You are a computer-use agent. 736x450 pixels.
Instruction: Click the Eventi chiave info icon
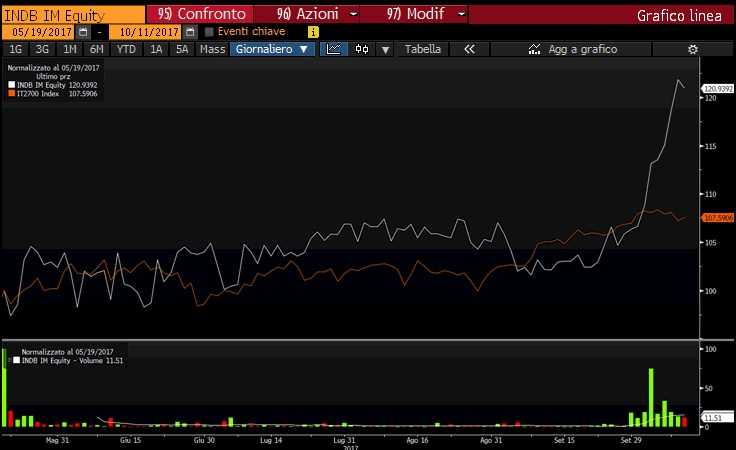click(x=313, y=32)
